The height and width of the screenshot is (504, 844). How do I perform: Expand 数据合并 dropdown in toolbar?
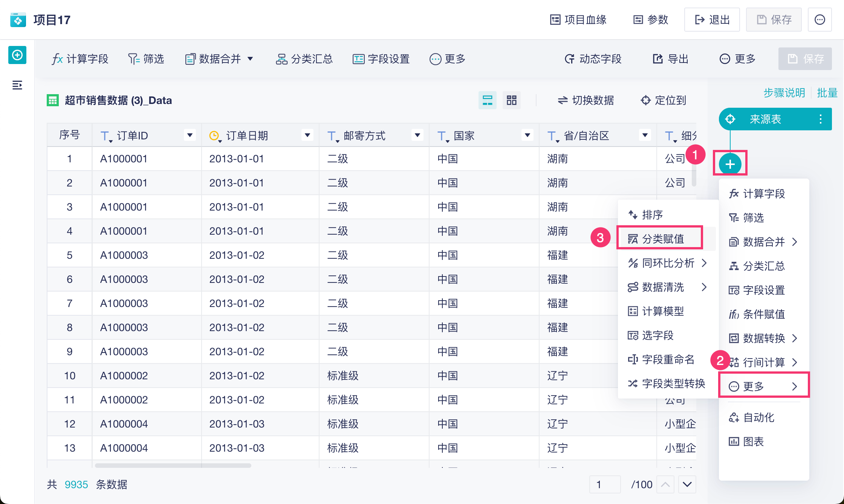[250, 59]
